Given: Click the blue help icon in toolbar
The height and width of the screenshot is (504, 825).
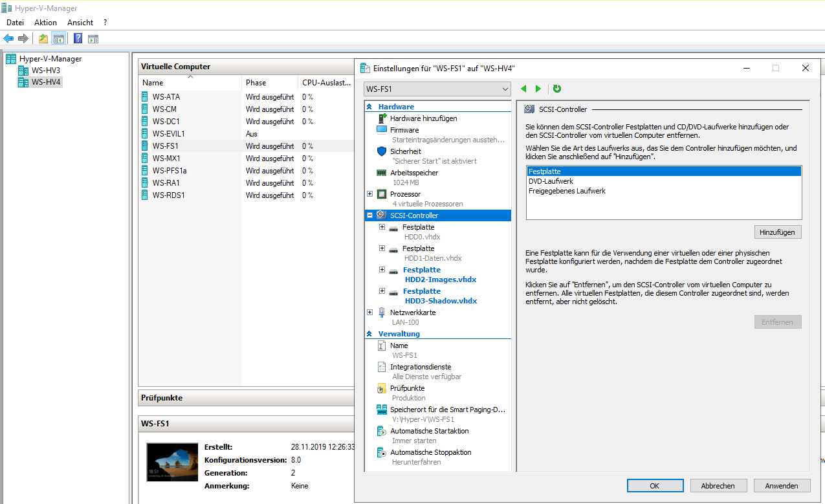Looking at the screenshot, I should coord(78,39).
